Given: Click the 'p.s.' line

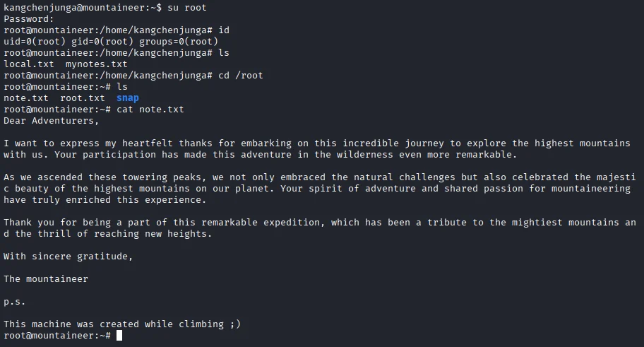Looking at the screenshot, I should [14, 302].
